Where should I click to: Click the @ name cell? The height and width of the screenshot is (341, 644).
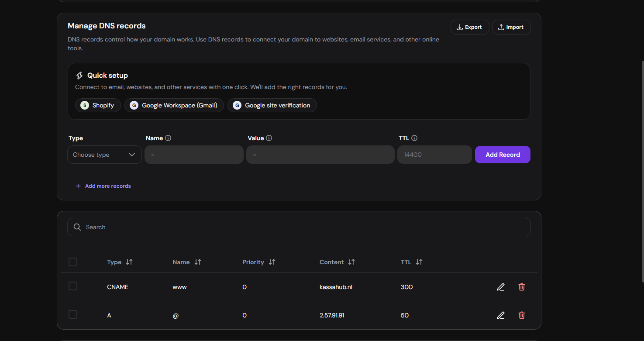point(176,315)
